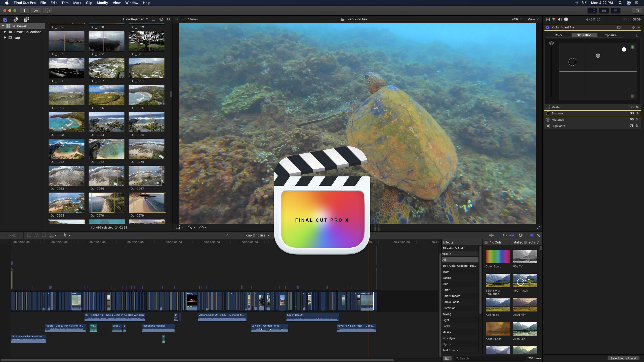
Task: Show the effects browser icon
Action: pyautogui.click(x=532, y=235)
